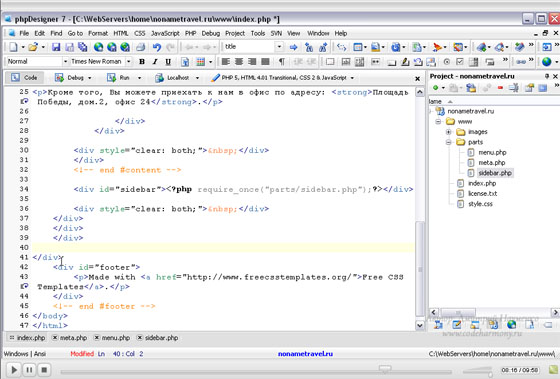Image resolution: width=560 pixels, height=379 pixels.
Task: Open the PHP menu
Action: (190, 33)
